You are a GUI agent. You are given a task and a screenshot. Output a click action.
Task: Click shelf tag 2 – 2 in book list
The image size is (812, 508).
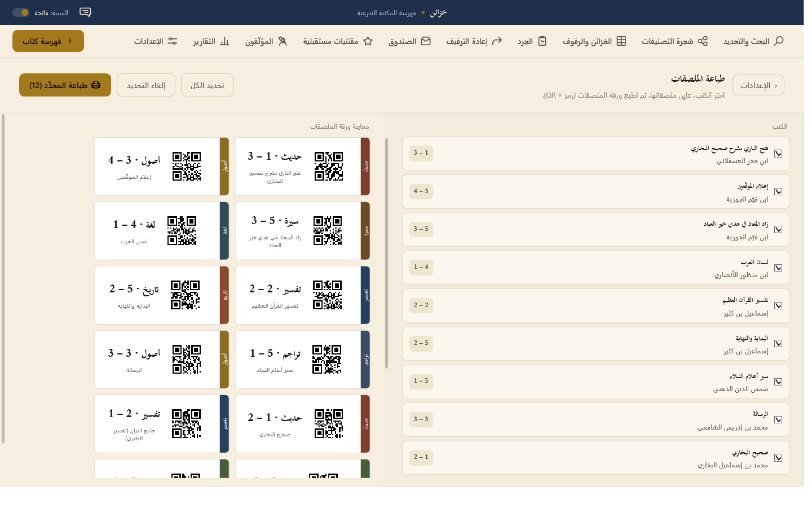coord(421,305)
